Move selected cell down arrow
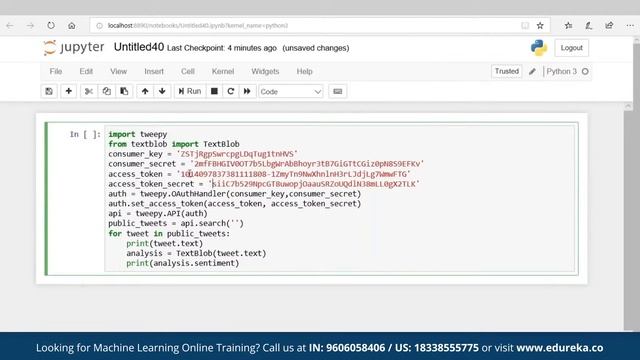 point(162,91)
